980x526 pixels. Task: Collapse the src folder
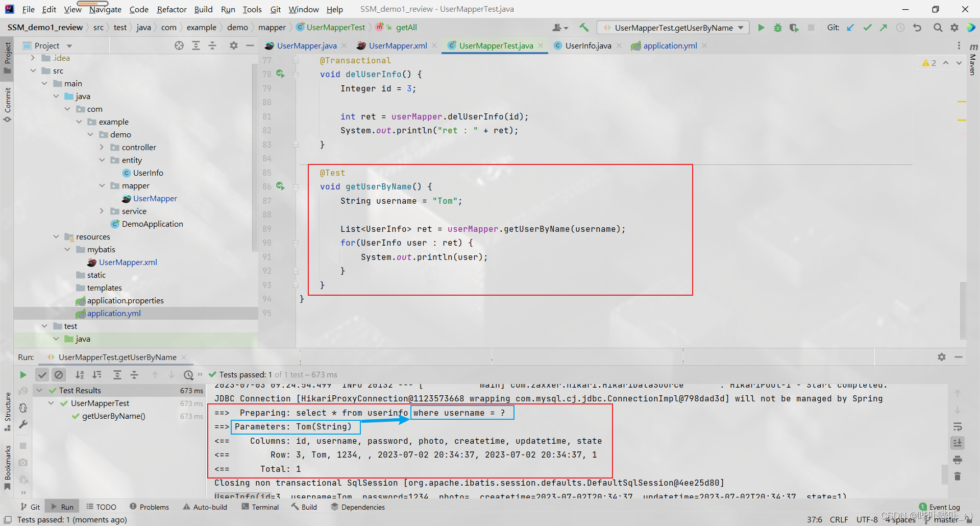pos(33,70)
